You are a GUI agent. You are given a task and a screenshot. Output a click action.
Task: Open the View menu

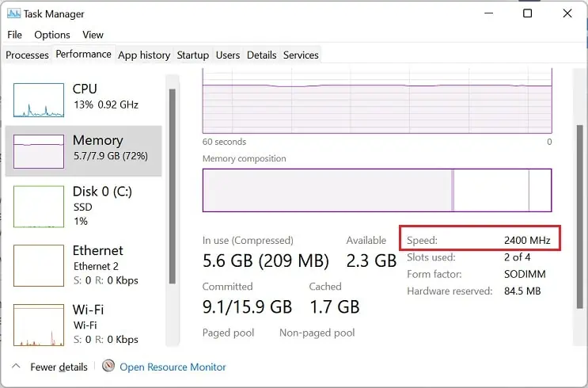coord(93,35)
